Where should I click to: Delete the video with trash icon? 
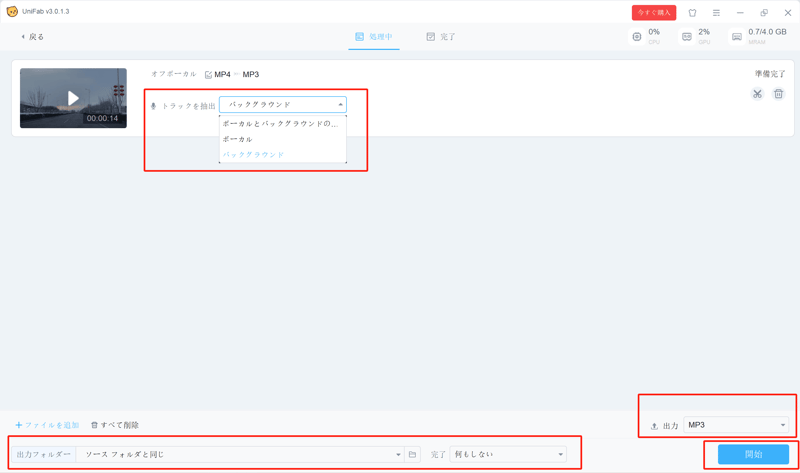[778, 94]
